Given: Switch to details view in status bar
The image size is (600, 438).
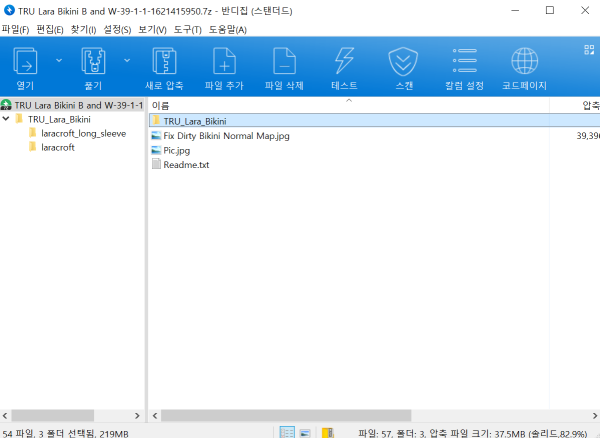Looking at the screenshot, I should 288,432.
